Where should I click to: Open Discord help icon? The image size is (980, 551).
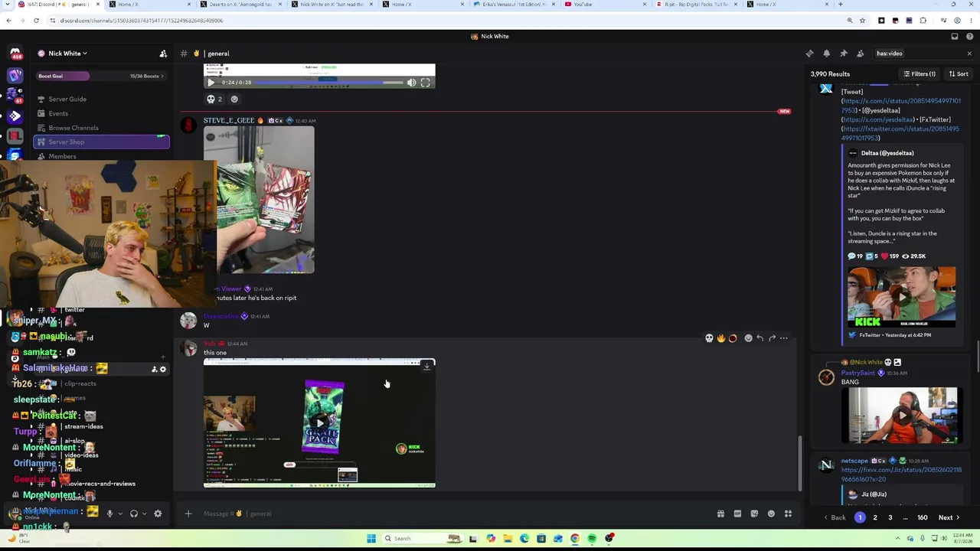(x=969, y=36)
